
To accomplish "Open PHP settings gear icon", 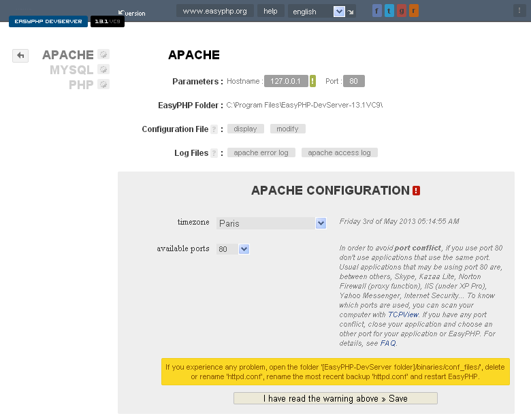I will (103, 84).
